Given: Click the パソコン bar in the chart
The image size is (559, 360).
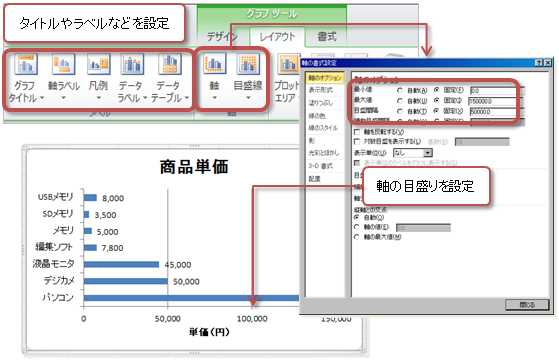Looking at the screenshot, I should coord(191,298).
